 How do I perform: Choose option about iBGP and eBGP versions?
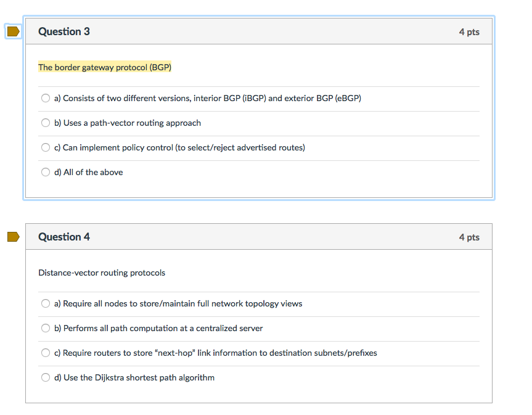46,98
